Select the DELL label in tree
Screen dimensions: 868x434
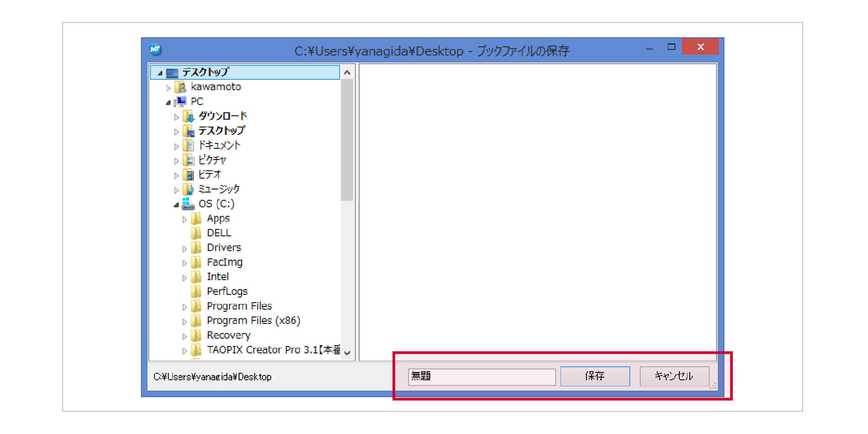219,233
